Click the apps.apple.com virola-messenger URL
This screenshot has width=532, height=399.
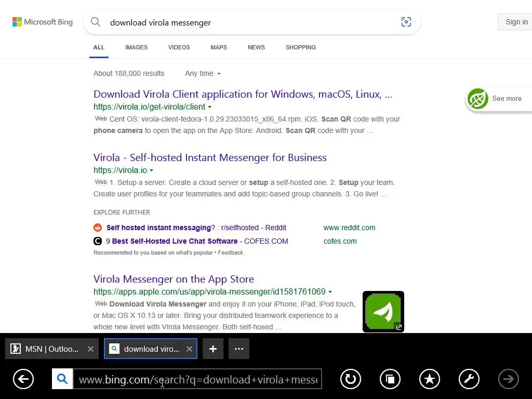click(x=209, y=292)
